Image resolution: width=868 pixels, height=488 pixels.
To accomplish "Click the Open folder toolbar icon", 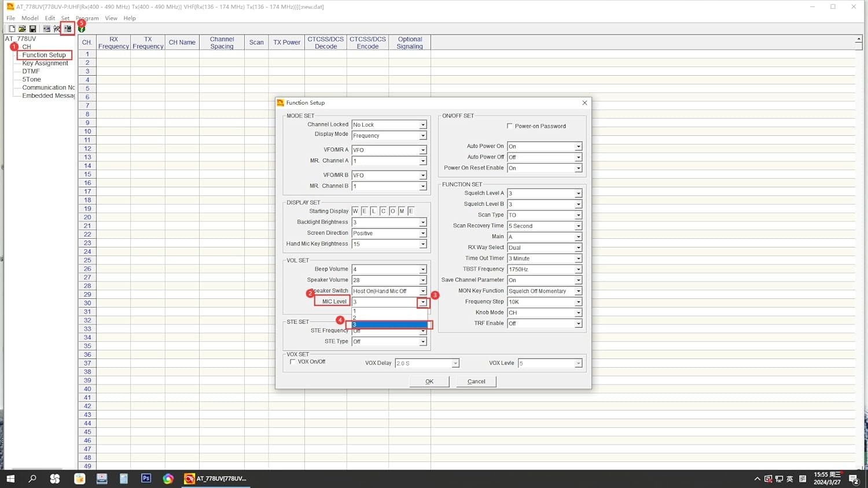I will 22,29.
